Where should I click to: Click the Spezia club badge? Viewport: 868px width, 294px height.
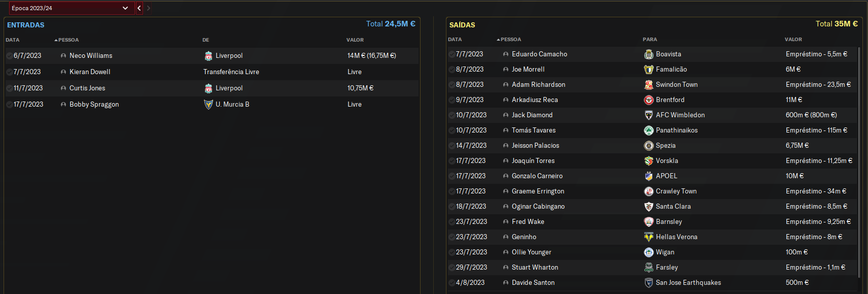point(648,146)
